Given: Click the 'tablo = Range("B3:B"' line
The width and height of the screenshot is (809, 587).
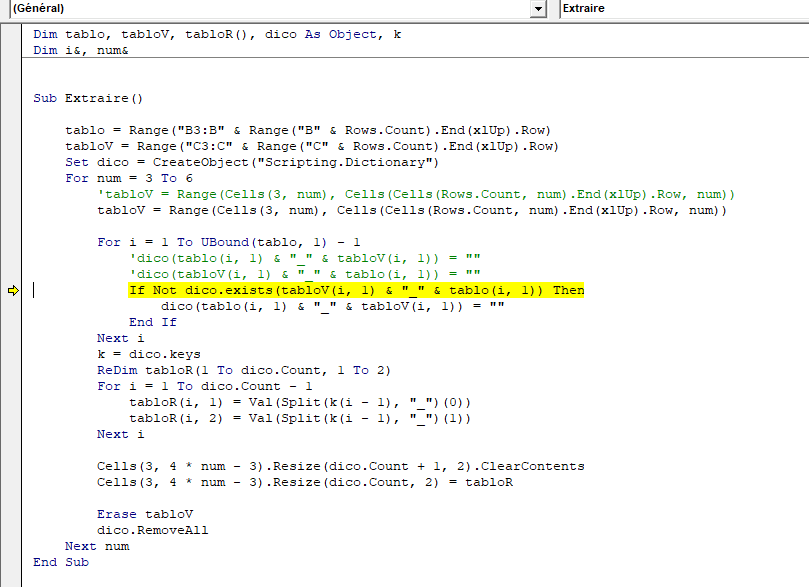Looking at the screenshot, I should 308,131.
